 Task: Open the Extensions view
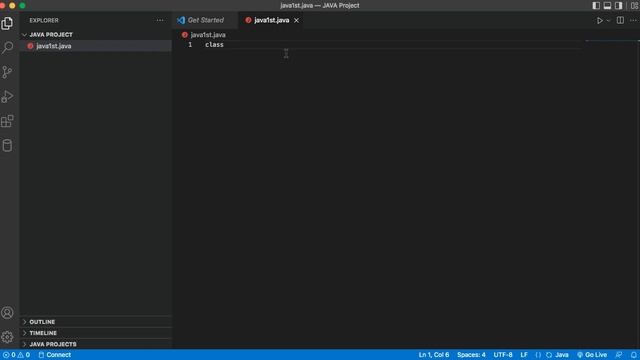[7, 121]
